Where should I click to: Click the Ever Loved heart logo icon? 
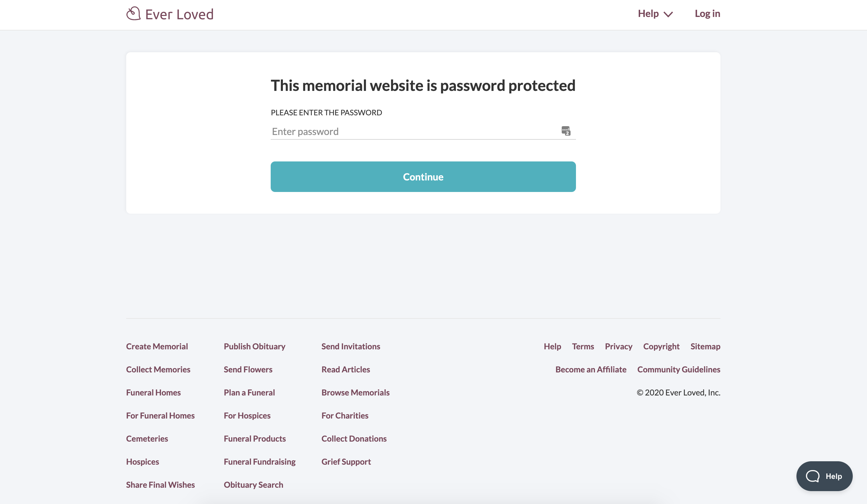(134, 14)
